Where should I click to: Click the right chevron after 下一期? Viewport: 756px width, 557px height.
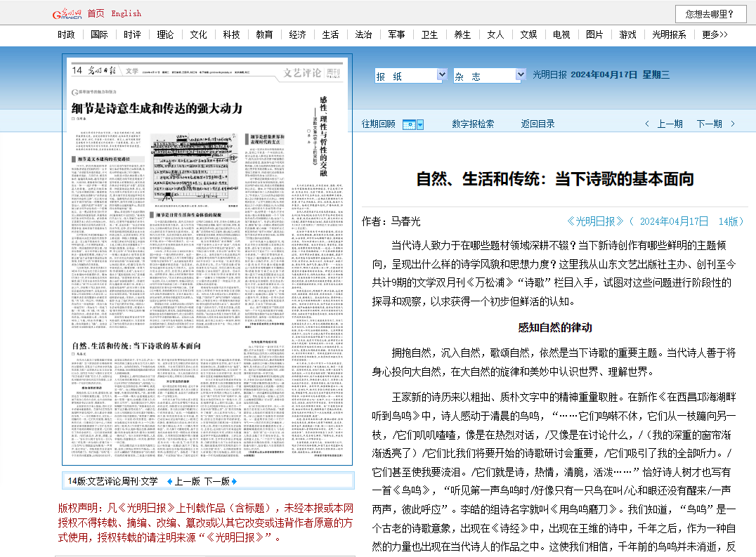point(729,124)
